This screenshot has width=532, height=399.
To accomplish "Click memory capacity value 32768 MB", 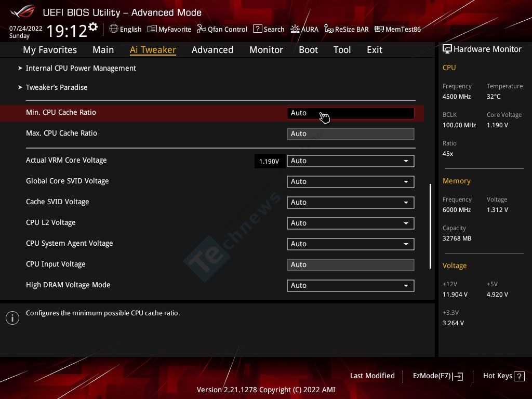I will tap(457, 238).
